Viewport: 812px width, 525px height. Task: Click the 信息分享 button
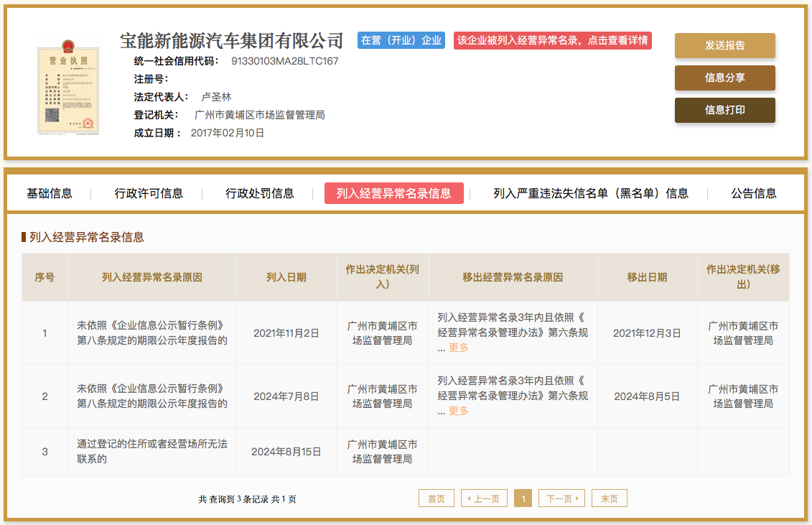(x=724, y=78)
